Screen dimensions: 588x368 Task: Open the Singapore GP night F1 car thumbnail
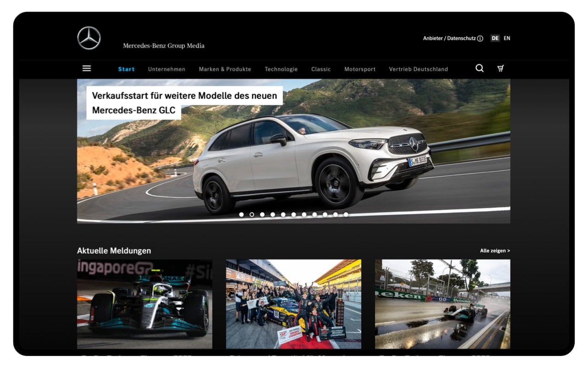click(x=145, y=304)
